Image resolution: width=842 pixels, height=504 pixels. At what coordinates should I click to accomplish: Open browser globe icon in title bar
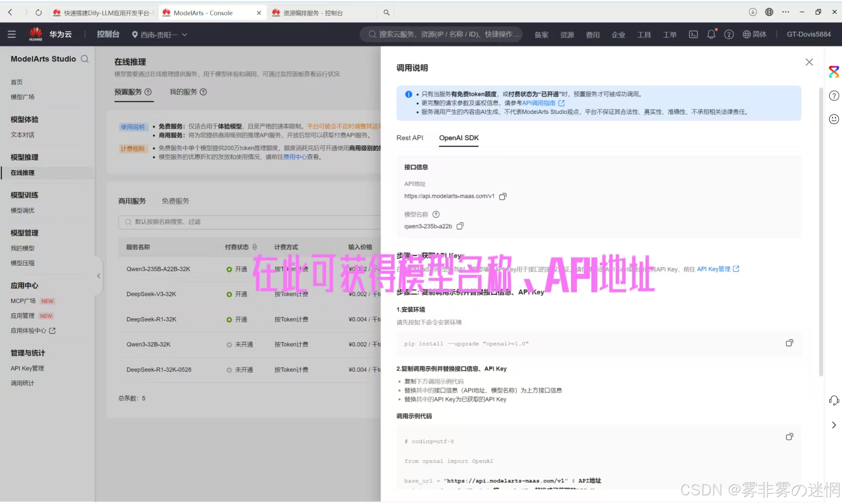pos(769,12)
